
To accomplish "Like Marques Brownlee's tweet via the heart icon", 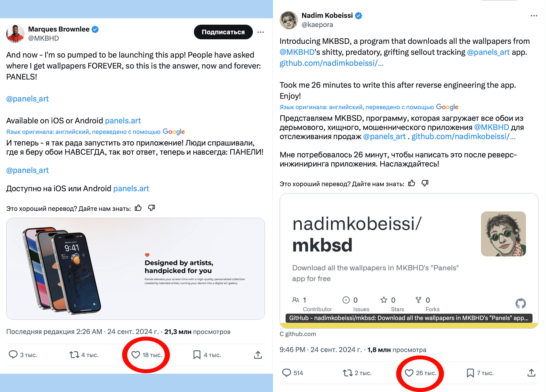I will click(136, 355).
